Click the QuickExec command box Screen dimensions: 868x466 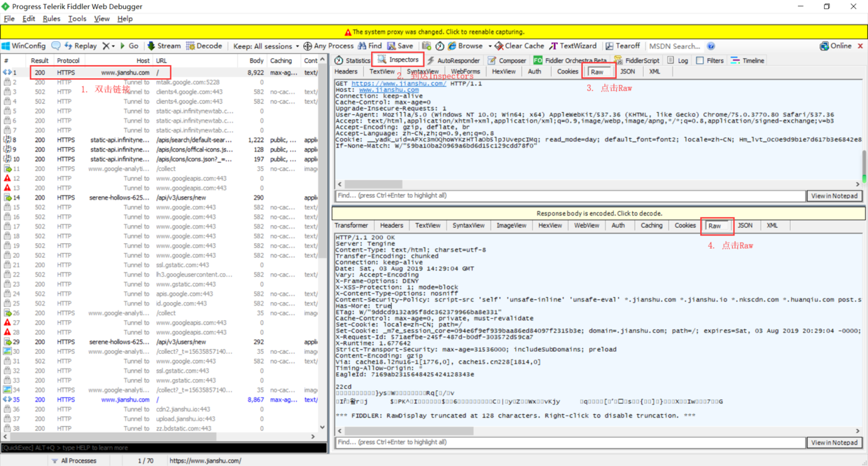point(164,448)
